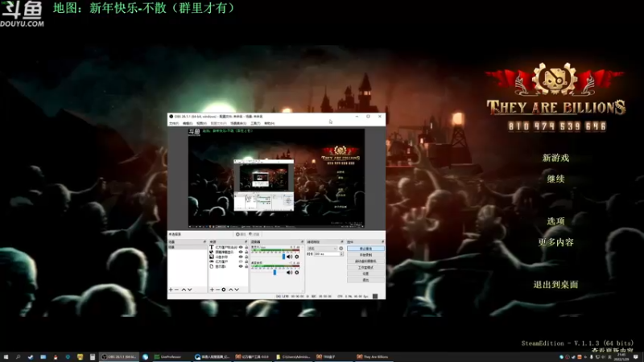This screenshot has width=644, height=362.
Task: Click 新游戏 New Game in the game menu
Action: point(555,158)
